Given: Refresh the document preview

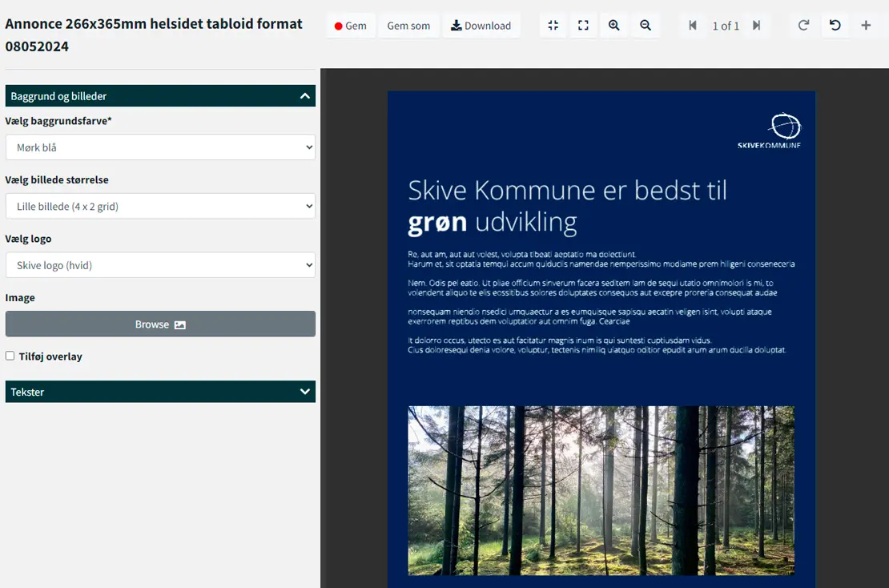Looking at the screenshot, I should 803,25.
